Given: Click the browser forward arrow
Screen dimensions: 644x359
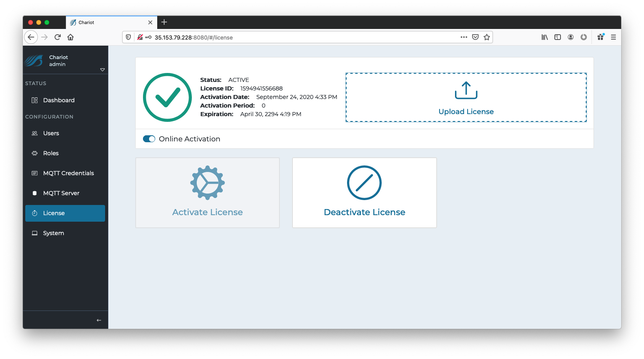Looking at the screenshot, I should click(44, 37).
